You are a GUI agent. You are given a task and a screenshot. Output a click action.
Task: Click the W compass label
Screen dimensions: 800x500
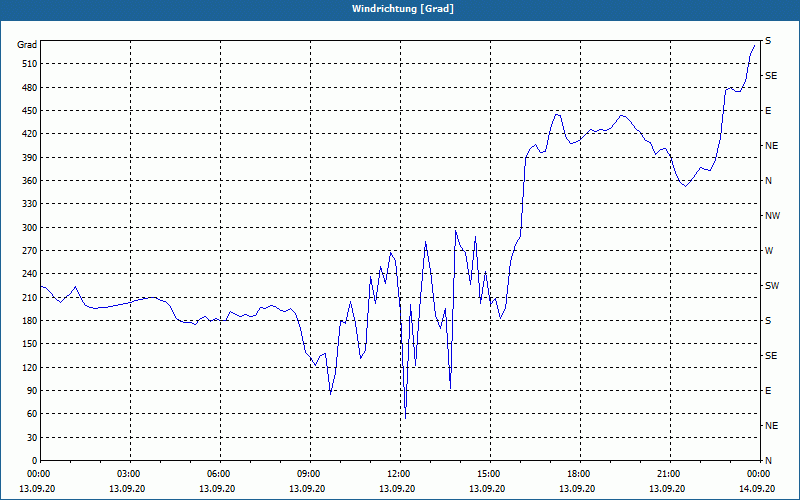tap(769, 251)
